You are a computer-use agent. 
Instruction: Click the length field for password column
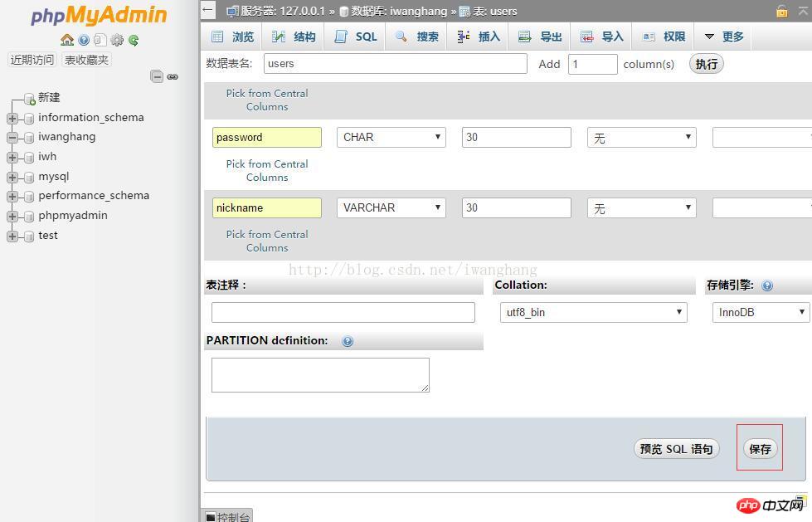click(516, 138)
